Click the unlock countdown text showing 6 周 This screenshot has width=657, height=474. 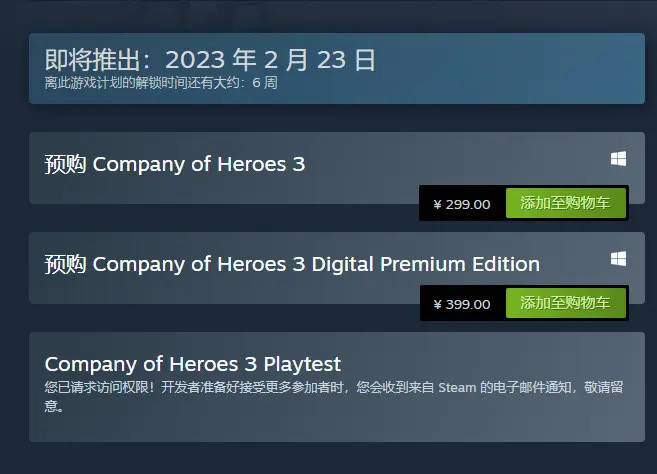pyautogui.click(x=161, y=83)
